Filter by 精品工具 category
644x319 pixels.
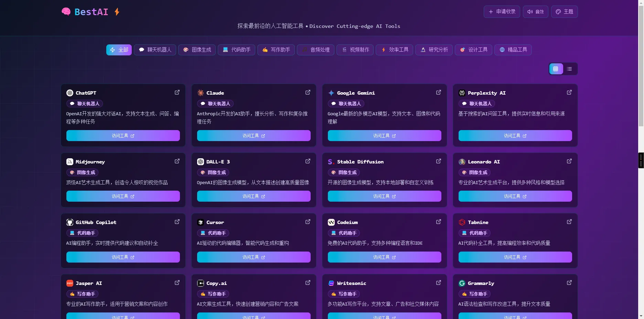[x=513, y=50]
